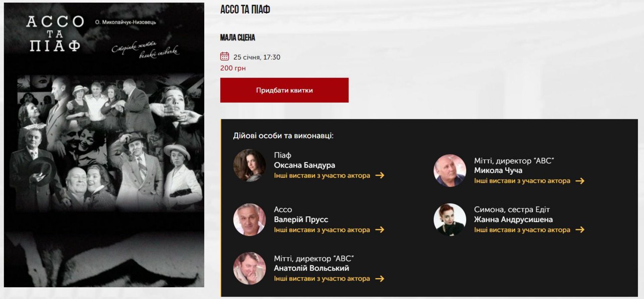Show other plays featuring Оксана Бандура
This screenshot has height=299, width=644.
tap(322, 175)
